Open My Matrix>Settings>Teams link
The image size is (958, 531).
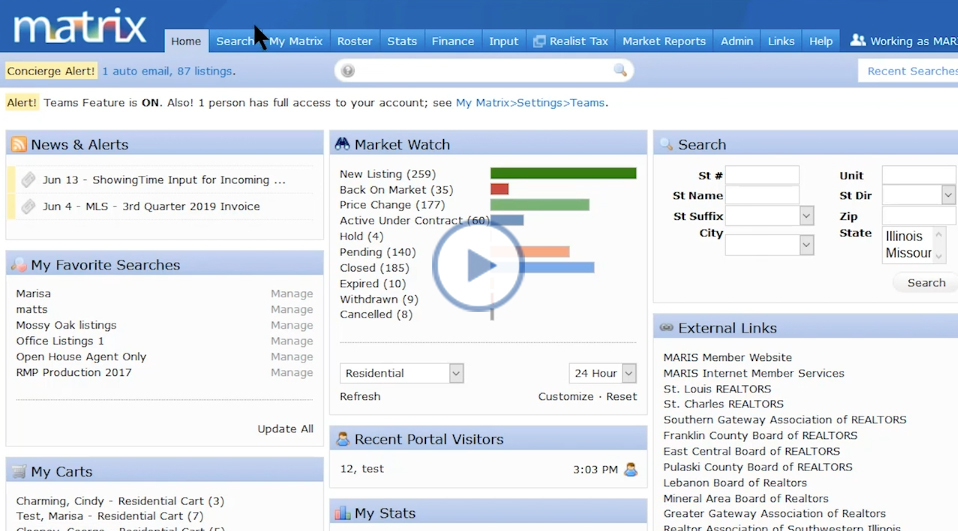coord(530,103)
